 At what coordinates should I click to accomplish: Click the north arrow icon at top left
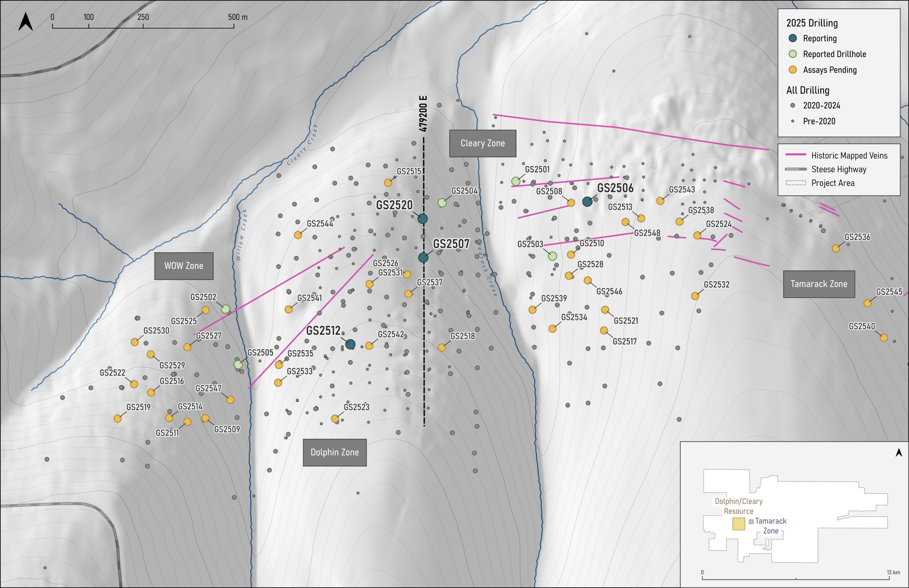[x=26, y=21]
